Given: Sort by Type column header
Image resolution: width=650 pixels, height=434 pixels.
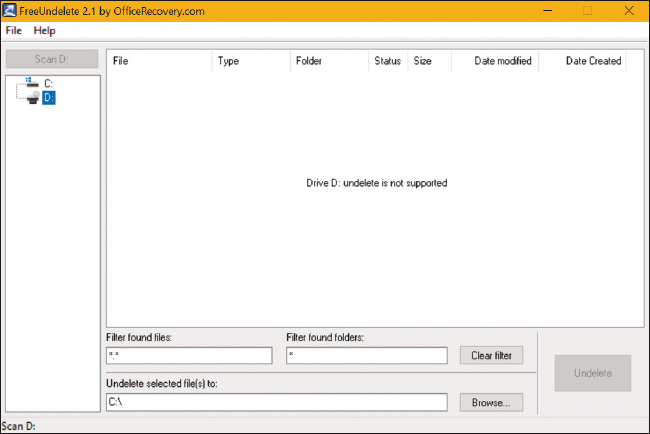Looking at the screenshot, I should pyautogui.click(x=250, y=61).
